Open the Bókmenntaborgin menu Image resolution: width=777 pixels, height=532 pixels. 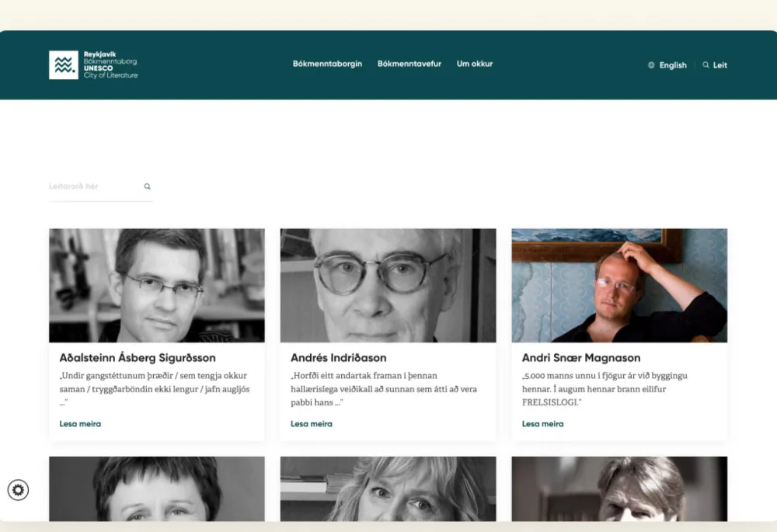(327, 64)
